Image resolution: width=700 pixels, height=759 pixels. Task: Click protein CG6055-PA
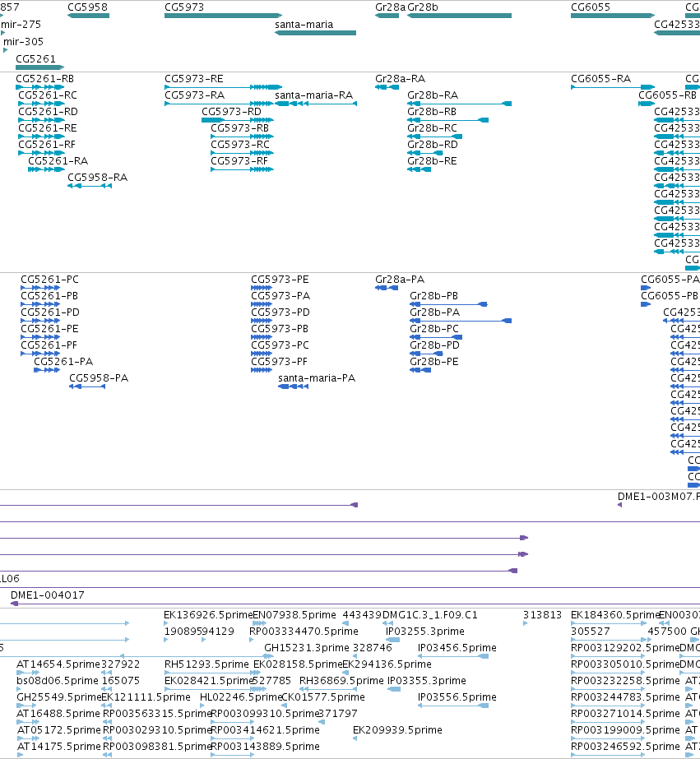click(670, 280)
